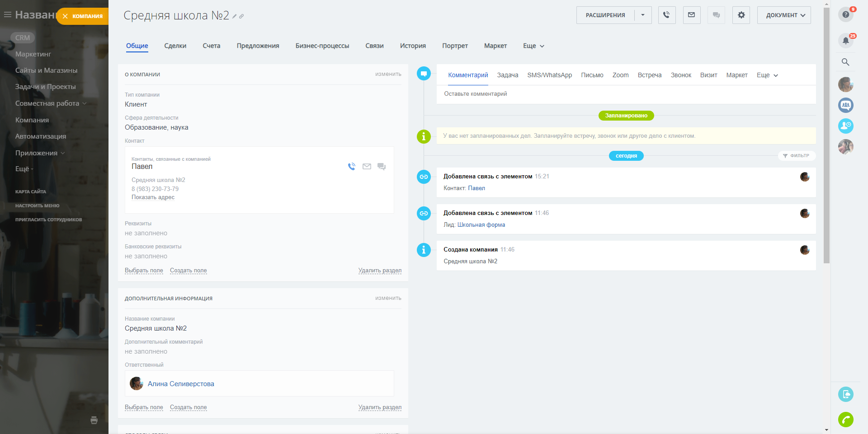This screenshot has width=868, height=434.
Task: Open the search magnifier in right sidebar
Action: [x=845, y=62]
